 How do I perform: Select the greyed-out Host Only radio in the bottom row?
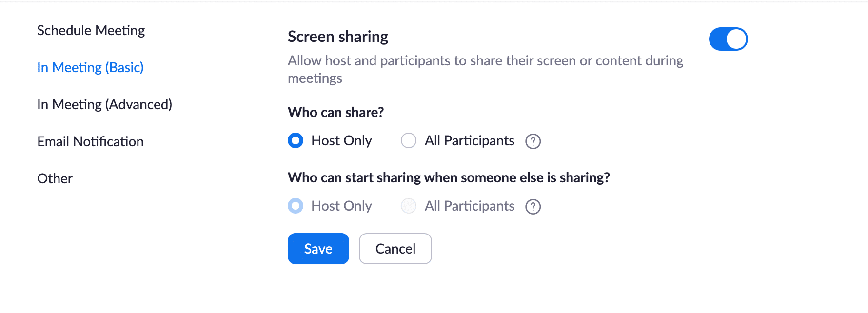pos(296,206)
